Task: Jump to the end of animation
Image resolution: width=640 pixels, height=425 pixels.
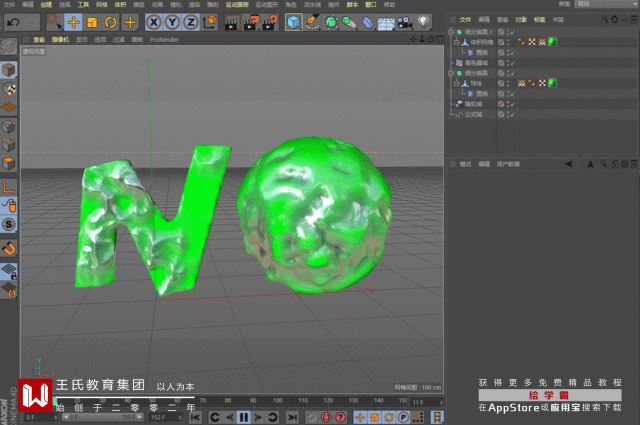Action: [x=292, y=417]
